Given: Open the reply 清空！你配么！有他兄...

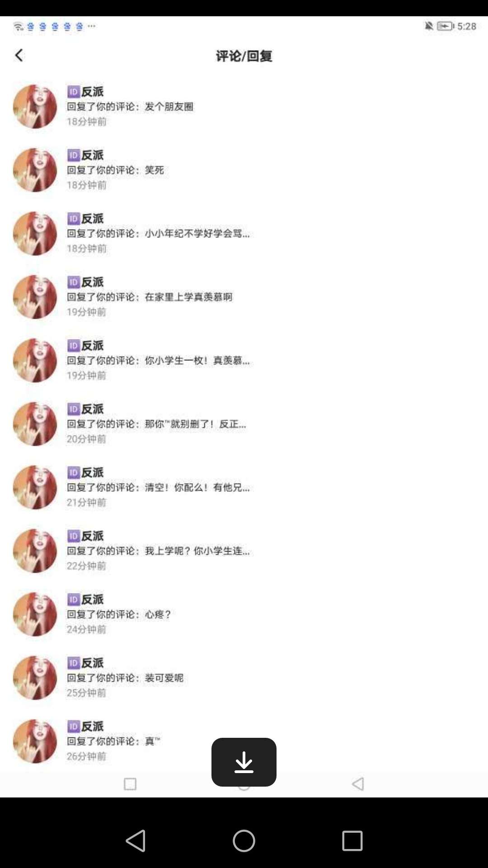Looking at the screenshot, I should (244, 487).
